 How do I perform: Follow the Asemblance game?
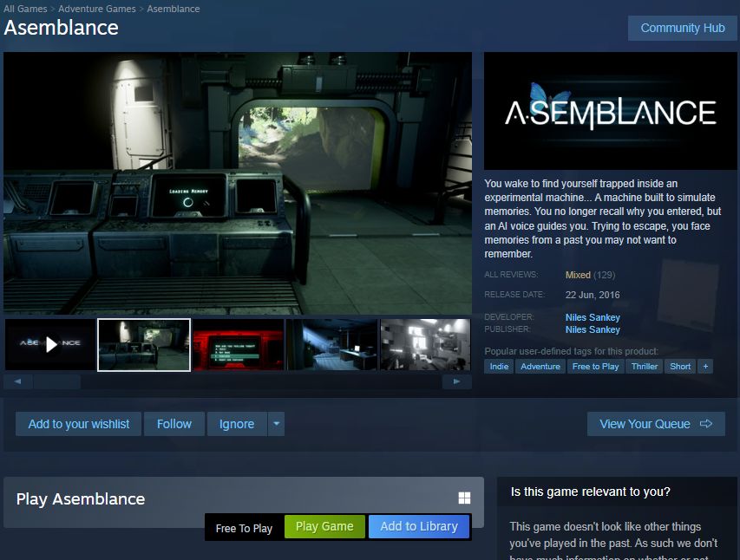[x=174, y=424]
